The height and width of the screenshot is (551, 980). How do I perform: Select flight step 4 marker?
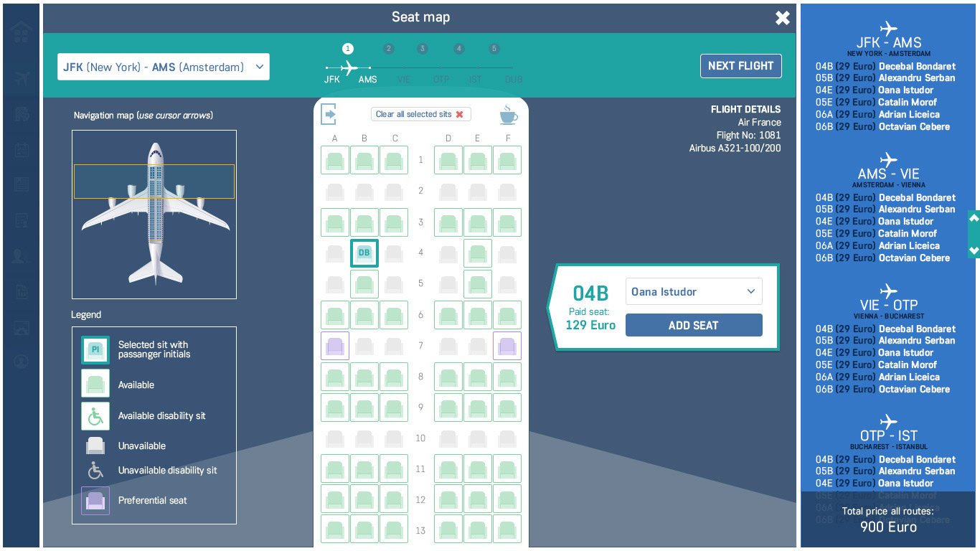point(458,49)
